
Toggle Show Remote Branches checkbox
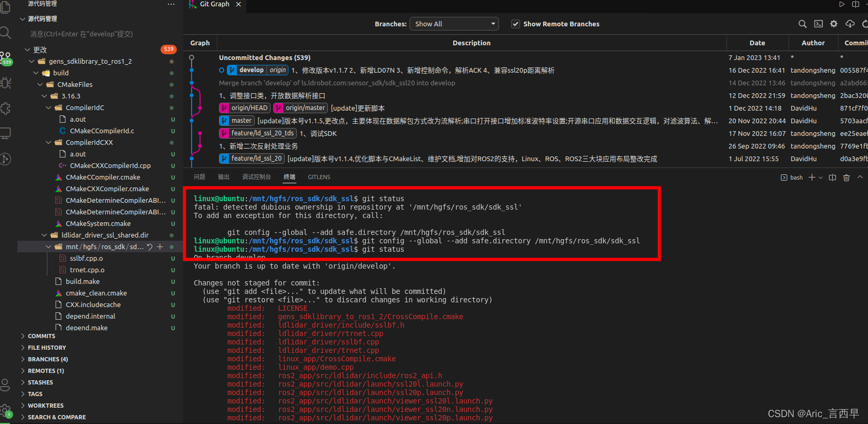click(x=515, y=24)
